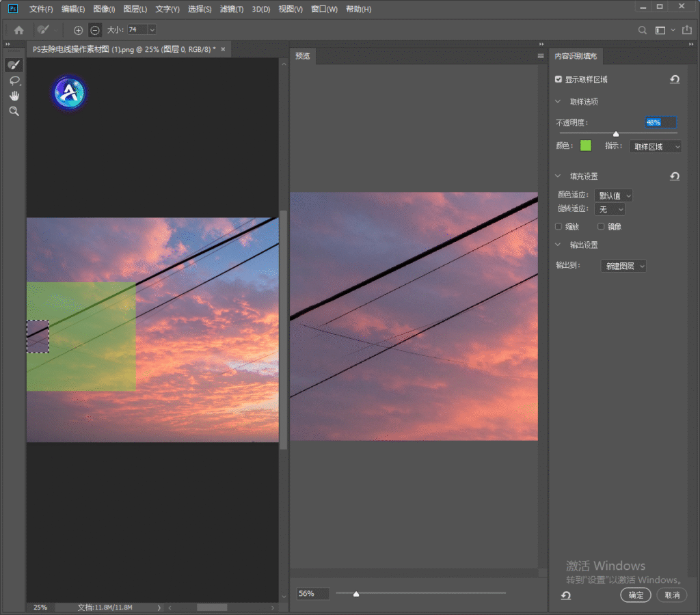Select the Zoom tool
The height and width of the screenshot is (615, 700).
[14, 111]
